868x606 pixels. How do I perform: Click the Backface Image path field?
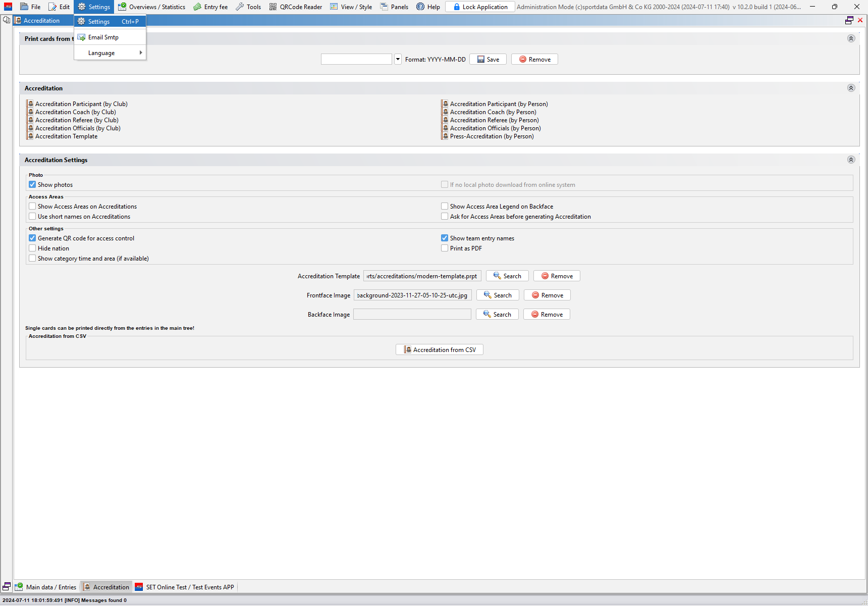coord(412,315)
